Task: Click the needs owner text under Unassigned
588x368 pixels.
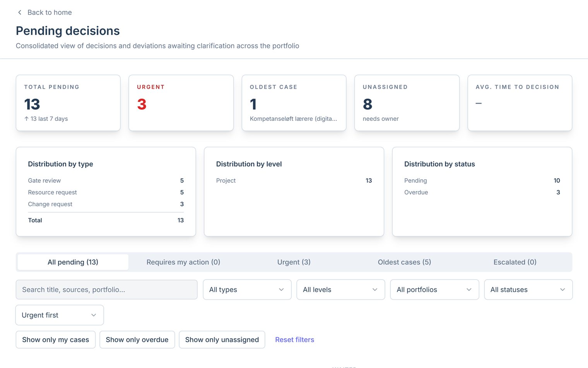Action: [381, 119]
